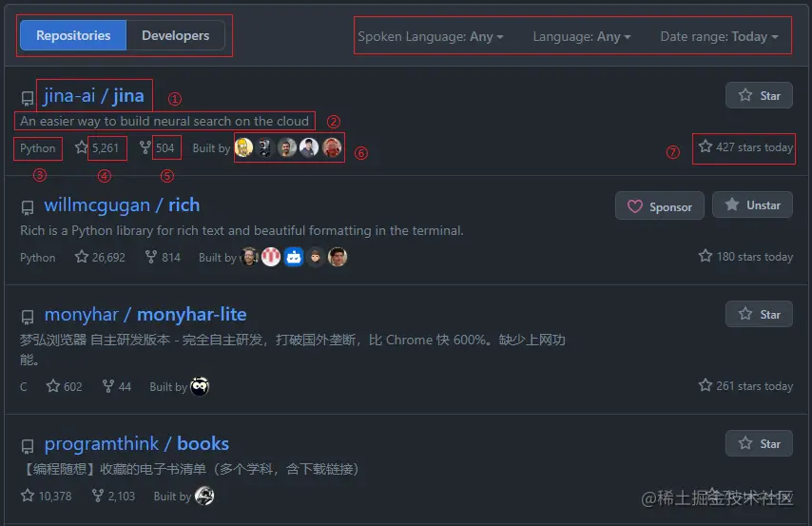Select the Repositories tab
The width and height of the screenshot is (812, 526).
click(x=73, y=35)
